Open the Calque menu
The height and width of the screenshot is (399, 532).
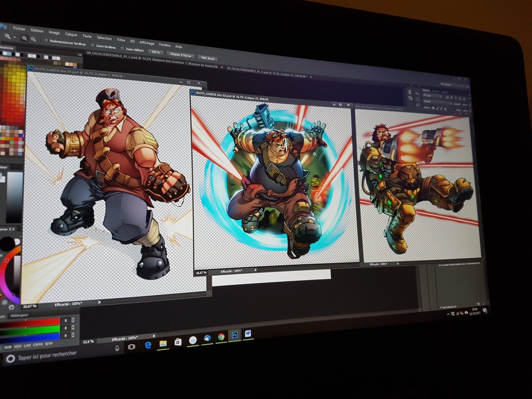tap(71, 35)
